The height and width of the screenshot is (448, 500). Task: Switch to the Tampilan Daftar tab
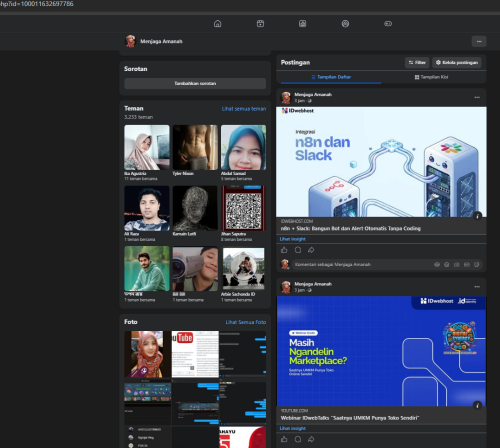(331, 77)
